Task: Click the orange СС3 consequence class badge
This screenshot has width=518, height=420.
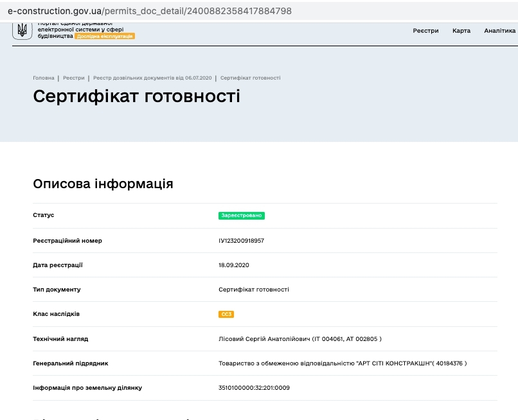Action: [x=226, y=314]
